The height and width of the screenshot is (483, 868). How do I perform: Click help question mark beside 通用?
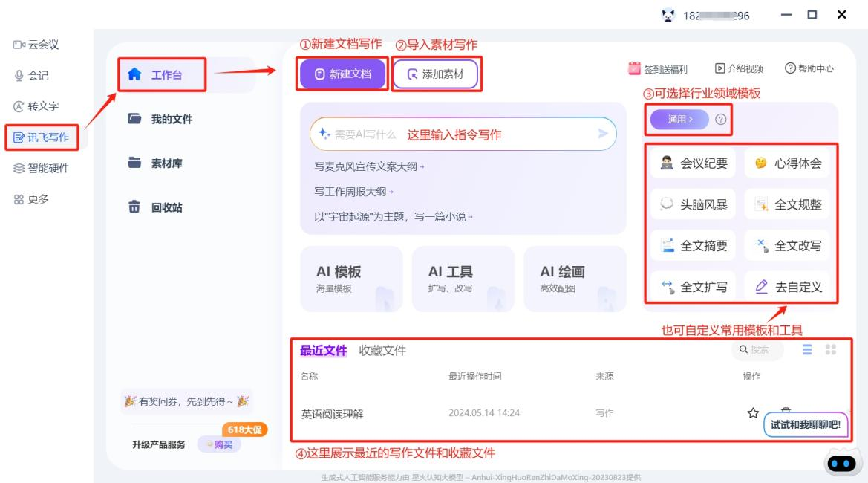(x=720, y=119)
